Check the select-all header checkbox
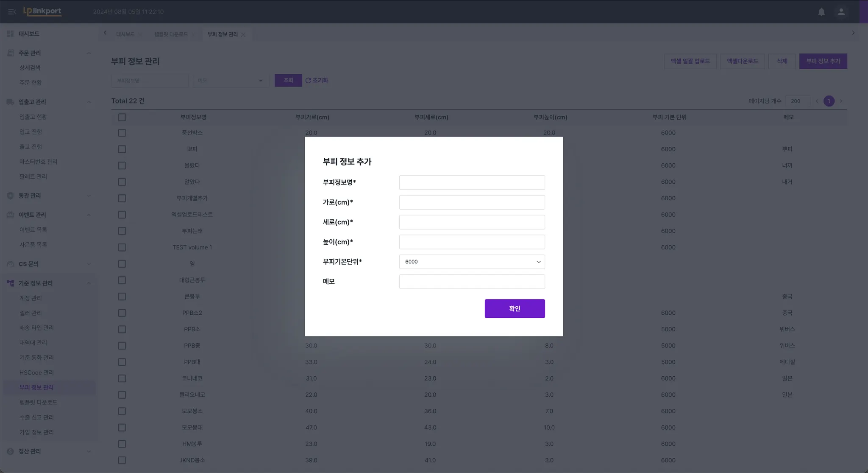Viewport: 868px width, 473px height. [122, 118]
